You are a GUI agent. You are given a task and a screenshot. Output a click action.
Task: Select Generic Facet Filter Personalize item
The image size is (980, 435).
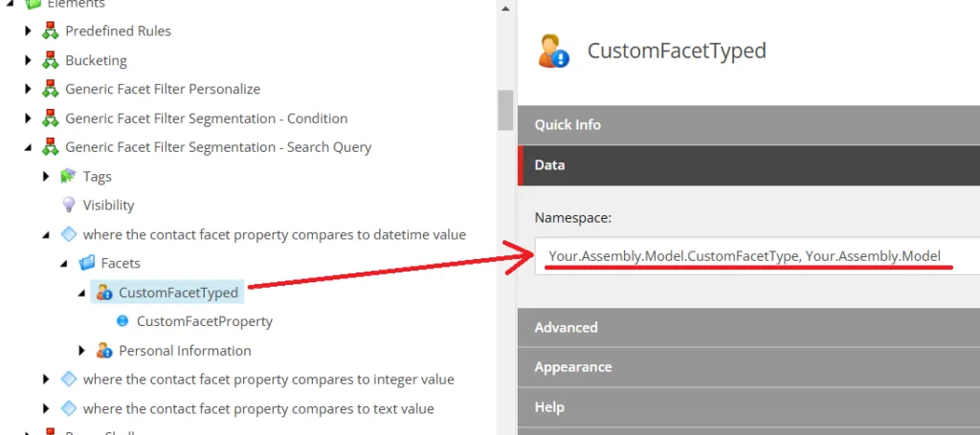point(163,89)
